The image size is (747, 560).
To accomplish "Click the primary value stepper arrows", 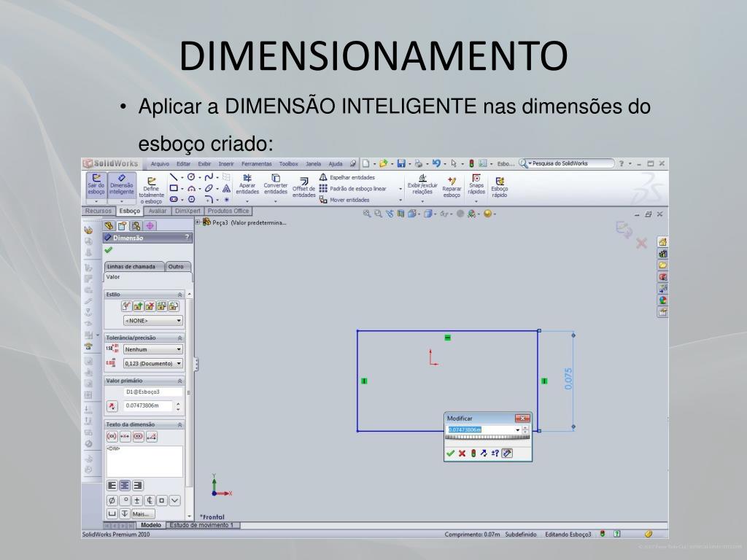I will coord(178,406).
